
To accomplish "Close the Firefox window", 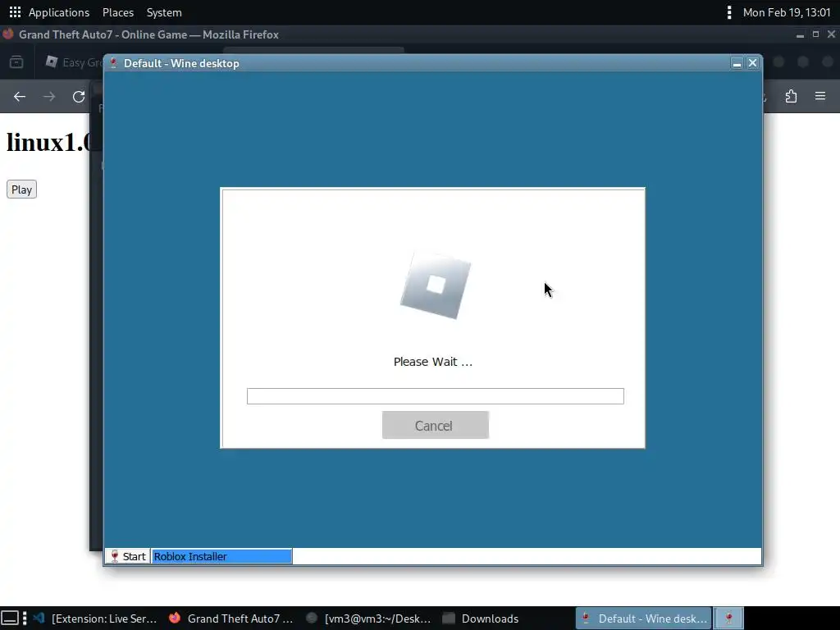I will (831, 34).
